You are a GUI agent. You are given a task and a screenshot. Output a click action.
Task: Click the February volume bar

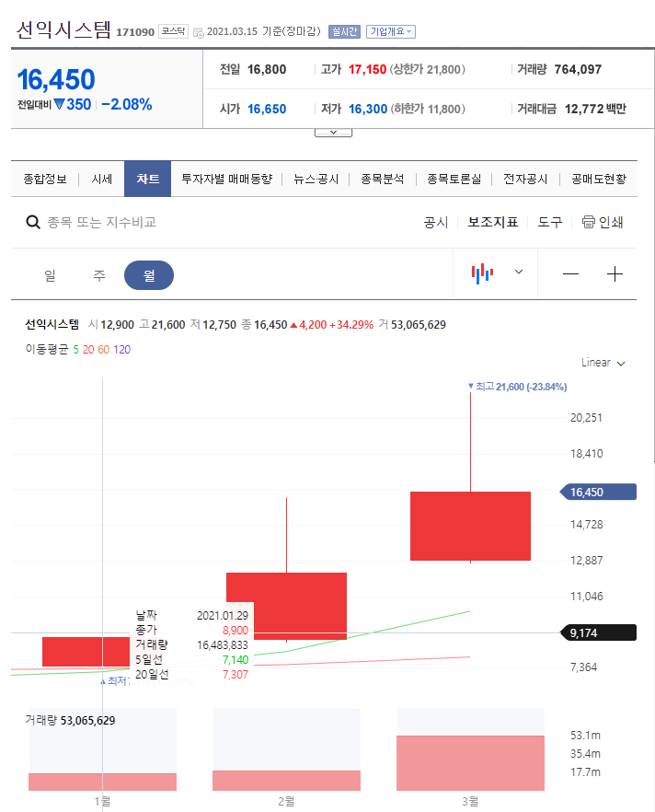[x=287, y=781]
